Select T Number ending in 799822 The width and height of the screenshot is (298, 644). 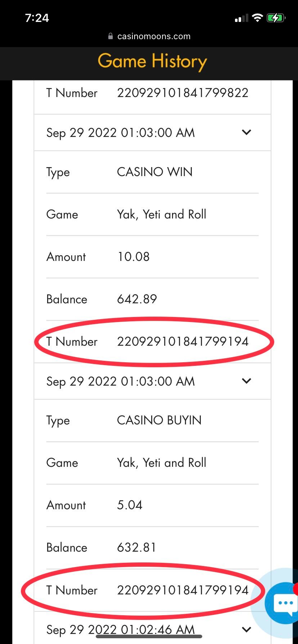click(182, 93)
